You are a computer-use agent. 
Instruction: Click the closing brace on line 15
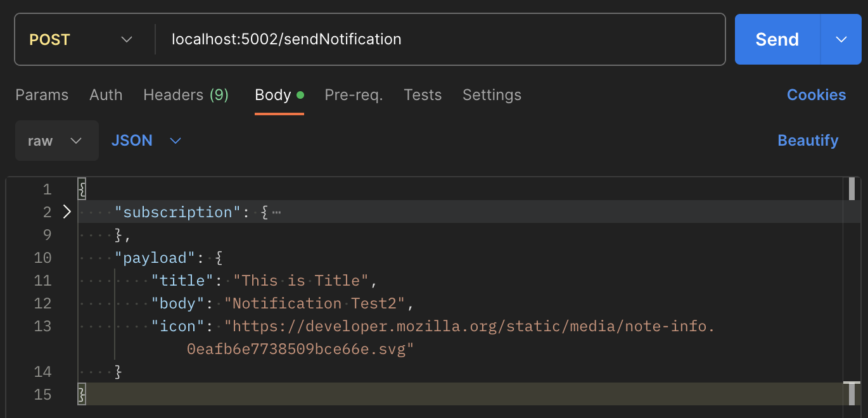(81, 395)
